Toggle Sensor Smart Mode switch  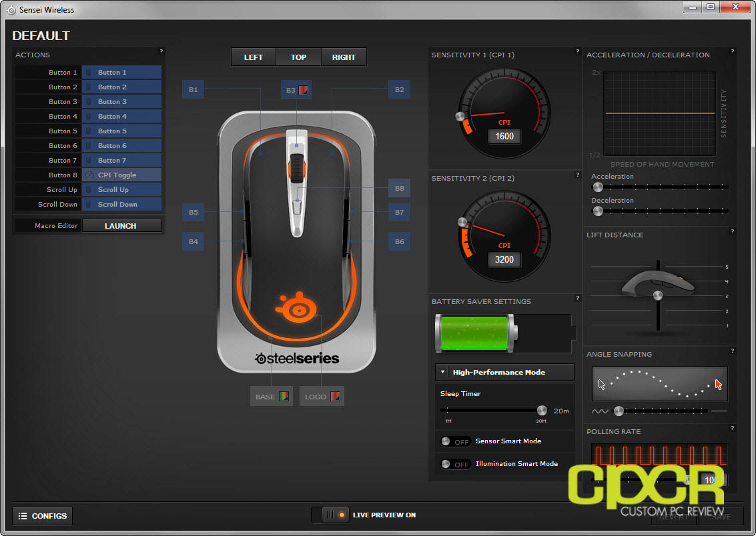[455, 441]
